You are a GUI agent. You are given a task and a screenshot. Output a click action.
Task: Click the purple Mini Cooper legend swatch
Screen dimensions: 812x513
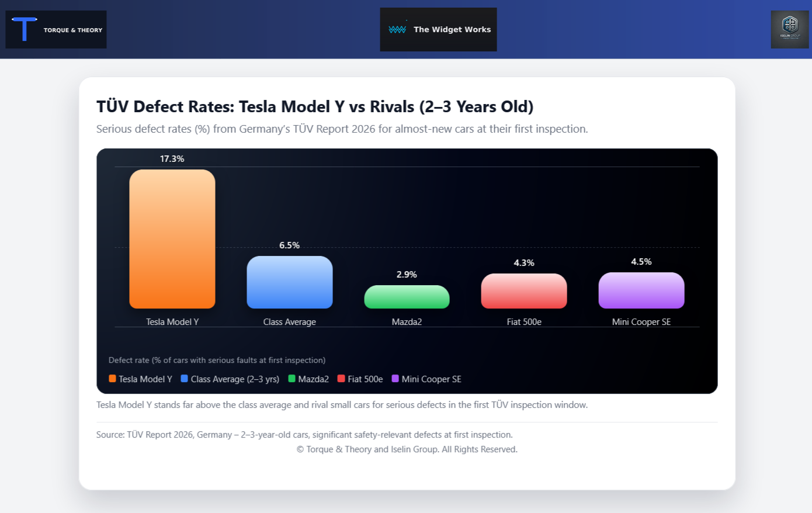pyautogui.click(x=395, y=379)
